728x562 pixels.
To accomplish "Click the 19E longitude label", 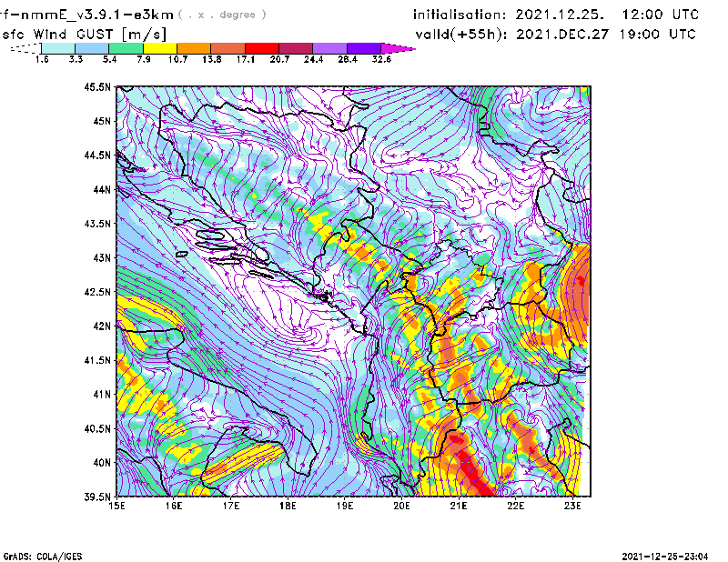I will [x=345, y=506].
